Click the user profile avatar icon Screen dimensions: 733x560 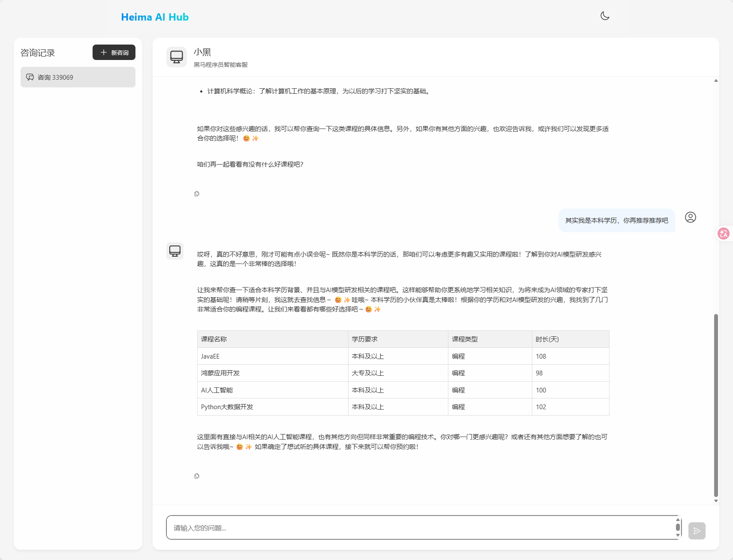click(x=690, y=217)
